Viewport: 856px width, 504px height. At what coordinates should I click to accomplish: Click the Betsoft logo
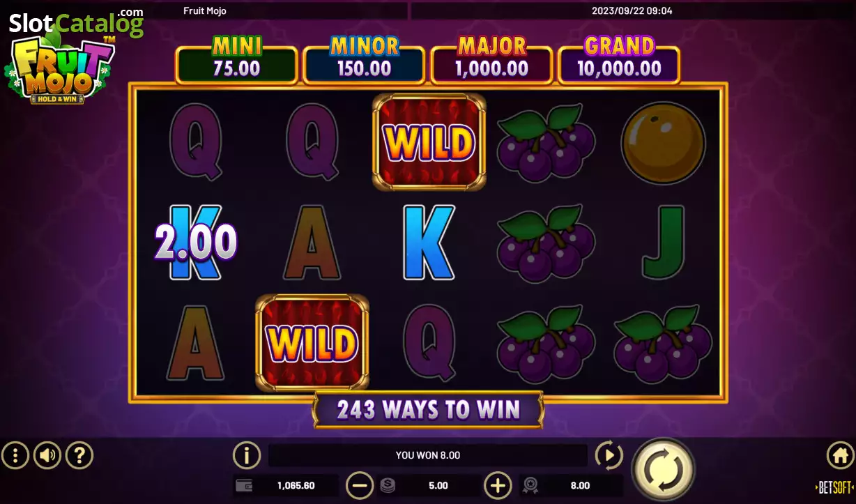(834, 487)
